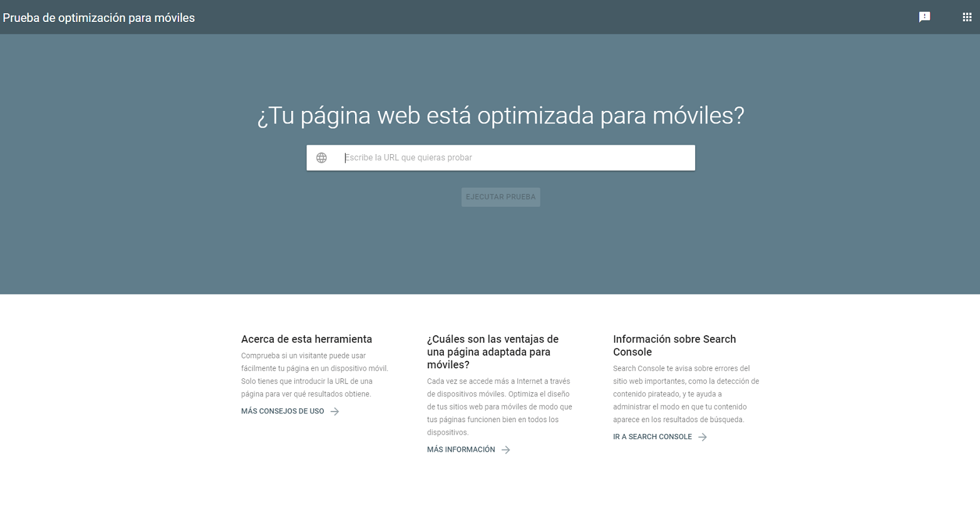
Task: Focus the URL field to test a page
Action: tap(513, 158)
